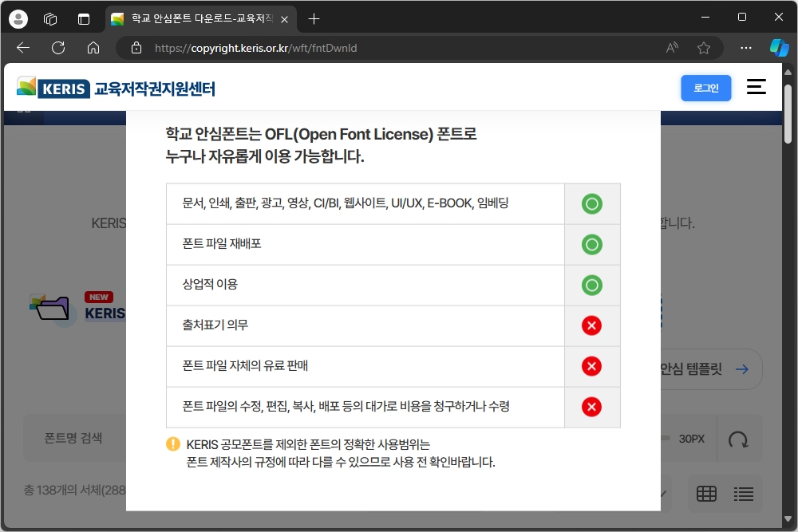Click the address bar URL

click(256, 48)
